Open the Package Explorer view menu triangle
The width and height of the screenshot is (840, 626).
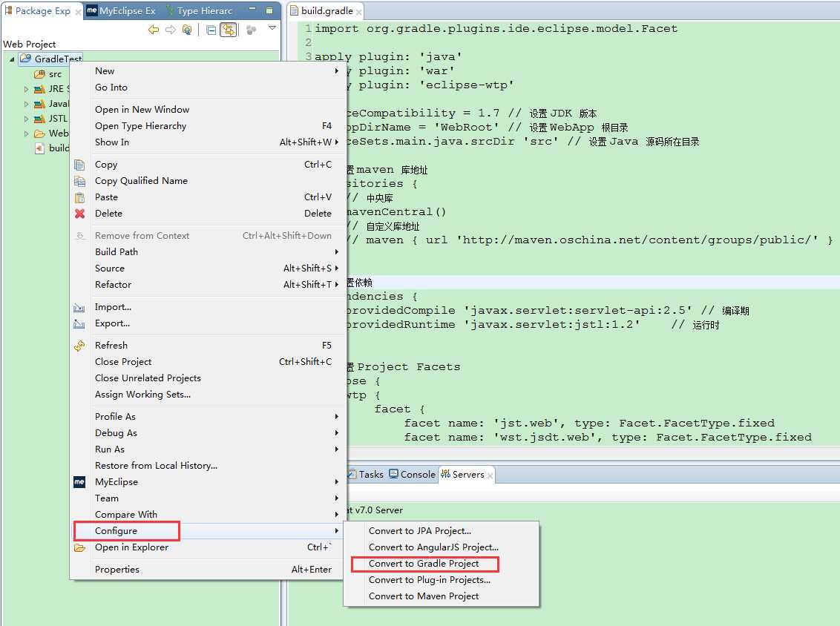[272, 28]
